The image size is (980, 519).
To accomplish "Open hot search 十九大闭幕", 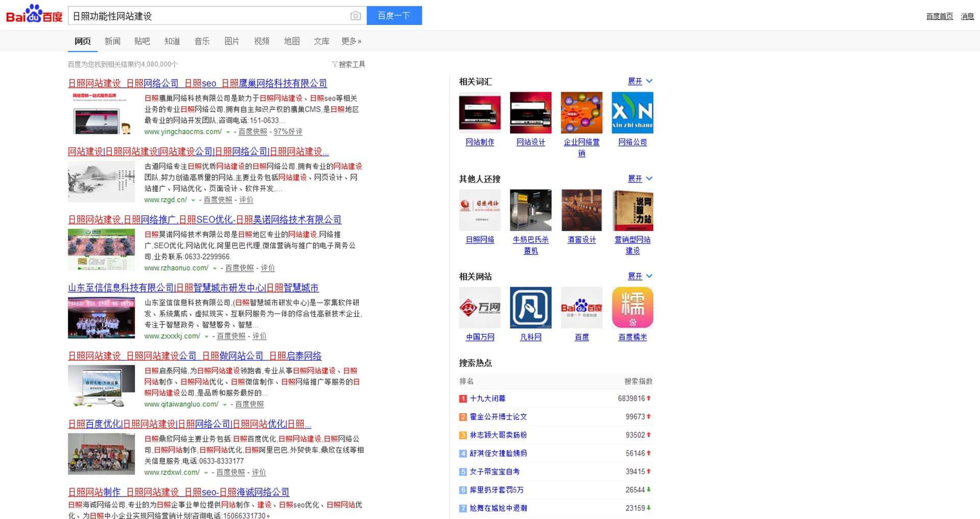I will (487, 398).
